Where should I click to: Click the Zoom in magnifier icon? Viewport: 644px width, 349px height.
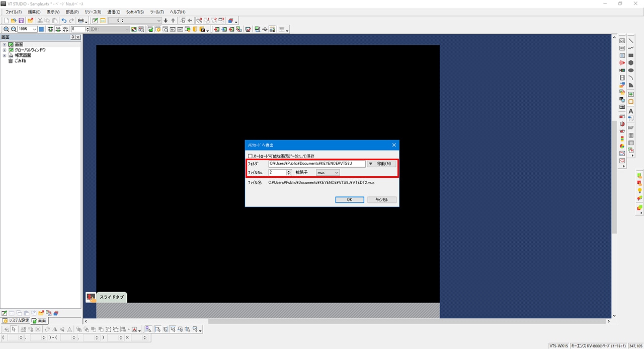tap(6, 29)
